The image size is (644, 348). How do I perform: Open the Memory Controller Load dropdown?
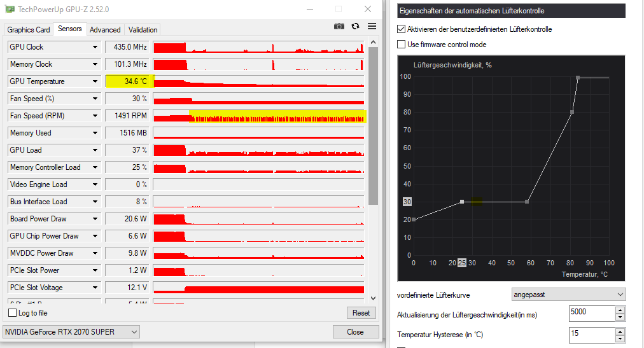[x=95, y=167]
